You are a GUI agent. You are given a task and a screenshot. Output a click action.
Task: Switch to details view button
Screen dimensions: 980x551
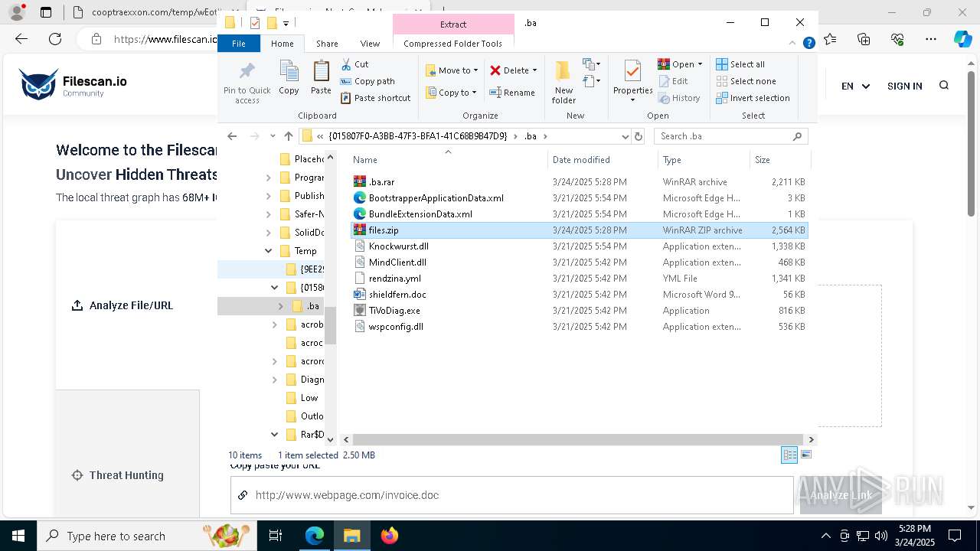click(789, 455)
